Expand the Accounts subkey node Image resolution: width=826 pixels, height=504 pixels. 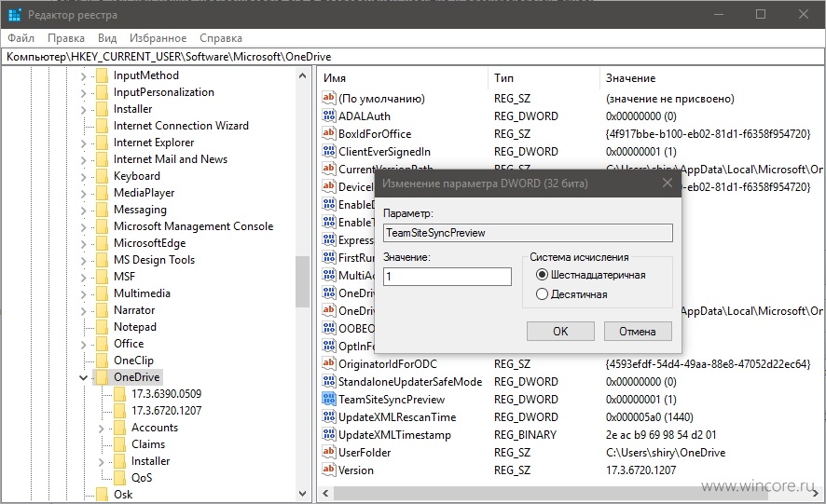[x=101, y=429]
